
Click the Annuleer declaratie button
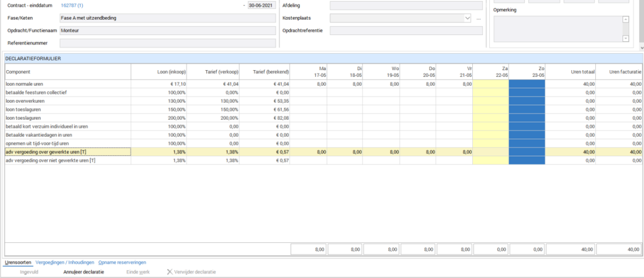[x=83, y=272]
